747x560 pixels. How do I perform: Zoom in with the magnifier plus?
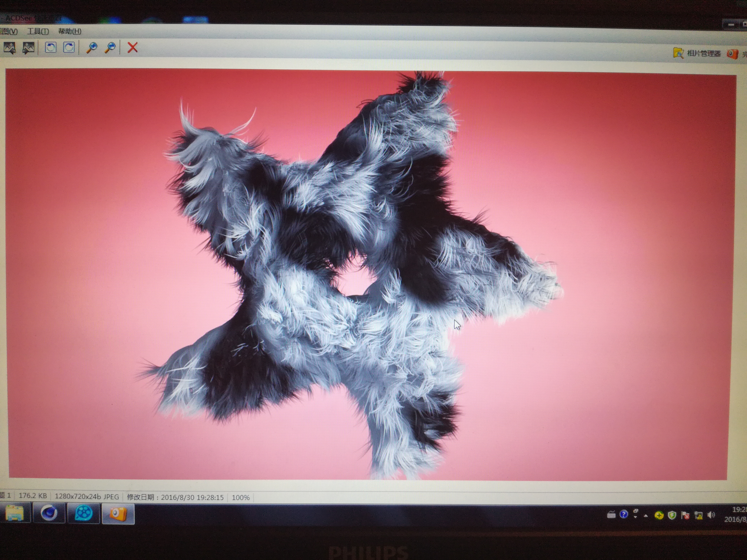[92, 48]
